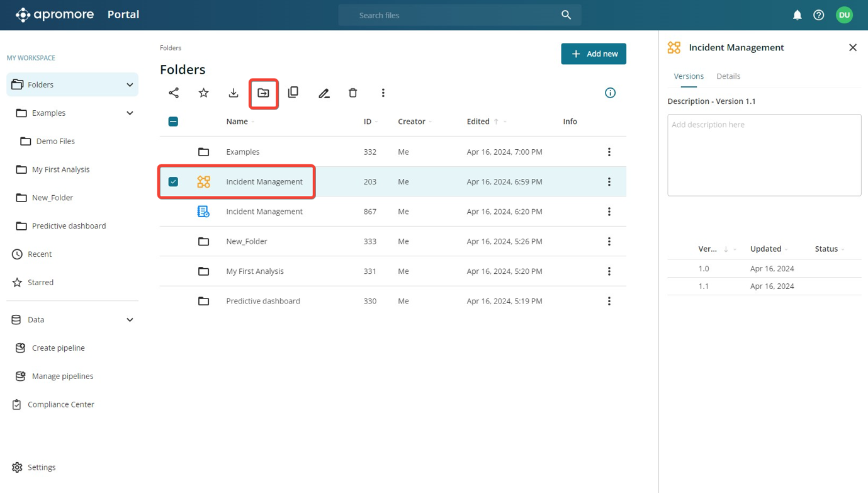
Task: Switch to the Details tab
Action: click(x=728, y=76)
